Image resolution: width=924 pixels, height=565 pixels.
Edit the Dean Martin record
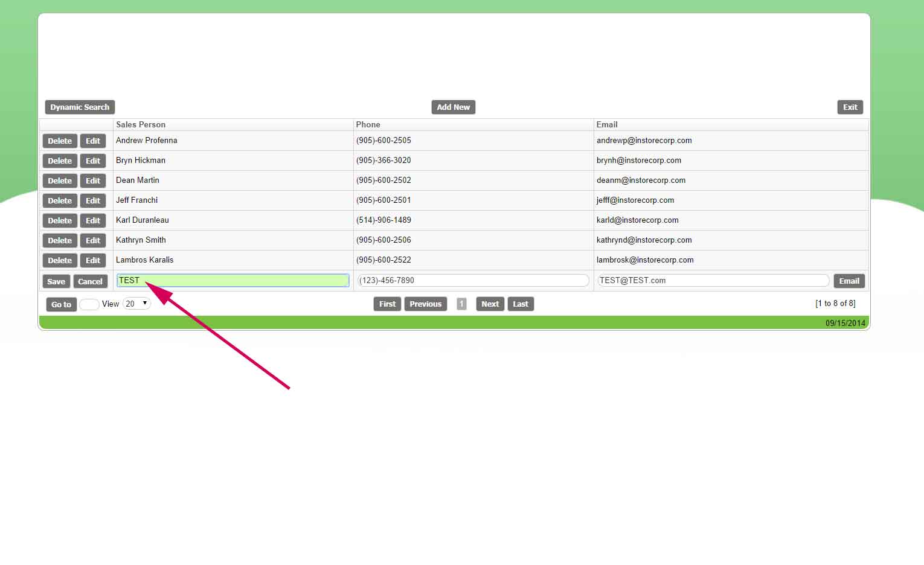tap(93, 181)
